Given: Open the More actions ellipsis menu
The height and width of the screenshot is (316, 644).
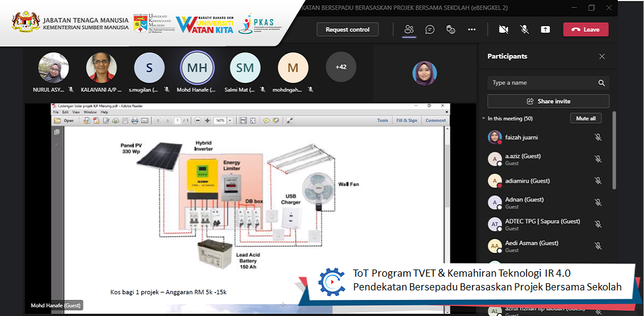Looking at the screenshot, I should click(472, 29).
